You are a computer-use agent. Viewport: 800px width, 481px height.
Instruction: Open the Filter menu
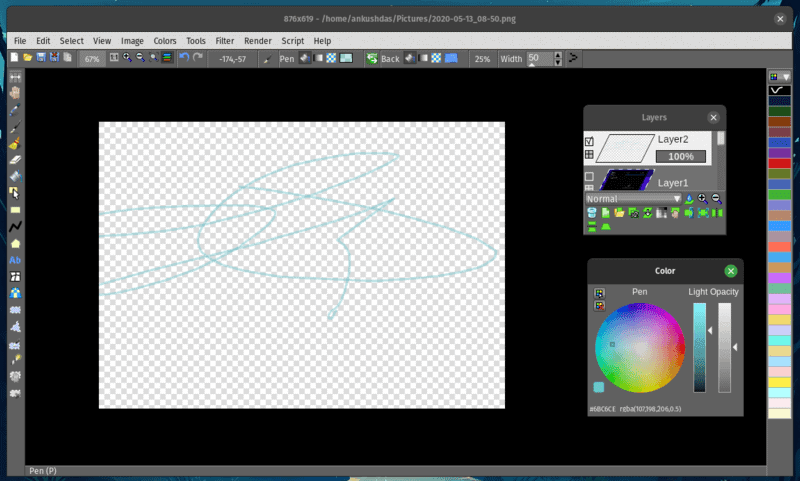click(225, 41)
